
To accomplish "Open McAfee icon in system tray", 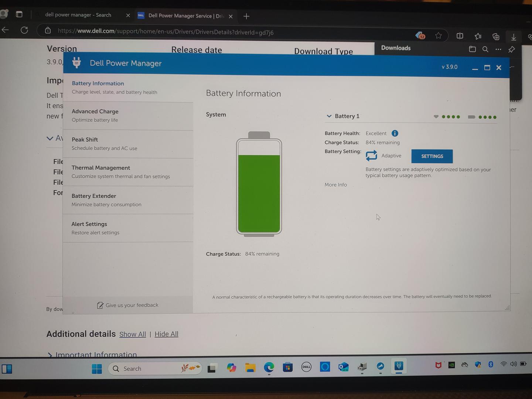I will coord(438,365).
